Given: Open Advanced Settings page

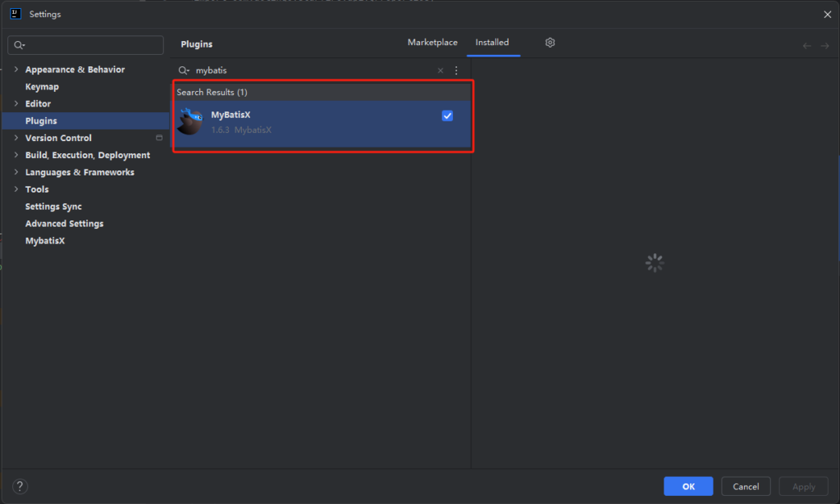Looking at the screenshot, I should [x=64, y=224].
